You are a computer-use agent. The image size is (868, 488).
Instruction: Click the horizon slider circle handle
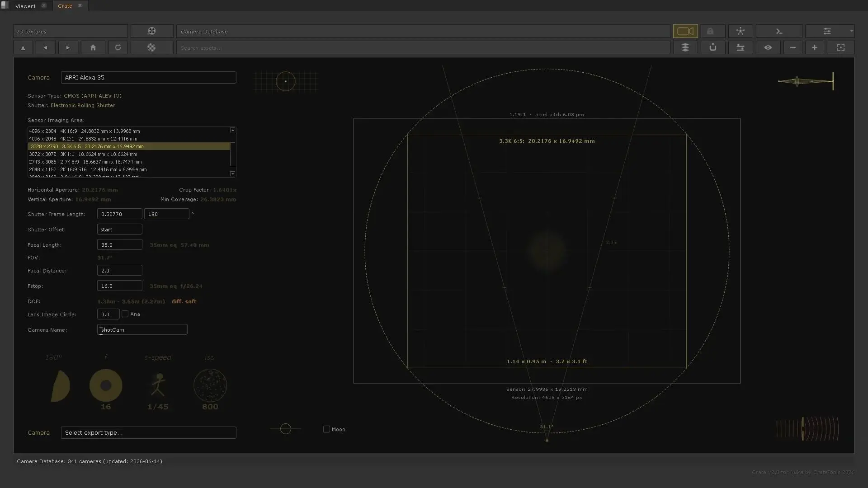[286, 428]
